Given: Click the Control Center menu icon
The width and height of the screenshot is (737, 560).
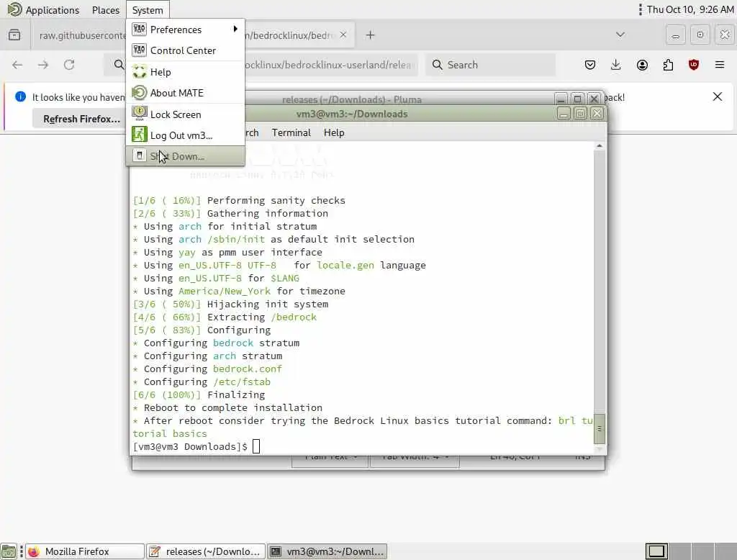Looking at the screenshot, I should coord(139,50).
